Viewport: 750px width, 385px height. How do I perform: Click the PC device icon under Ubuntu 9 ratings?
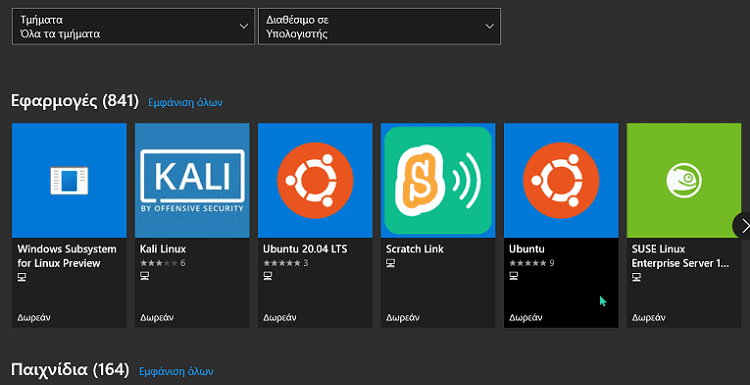513,276
